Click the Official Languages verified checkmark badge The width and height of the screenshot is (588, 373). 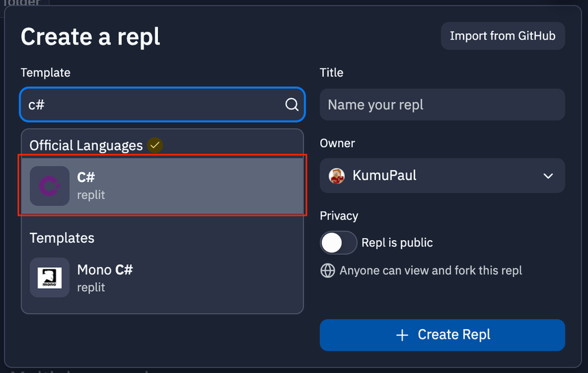pos(155,145)
